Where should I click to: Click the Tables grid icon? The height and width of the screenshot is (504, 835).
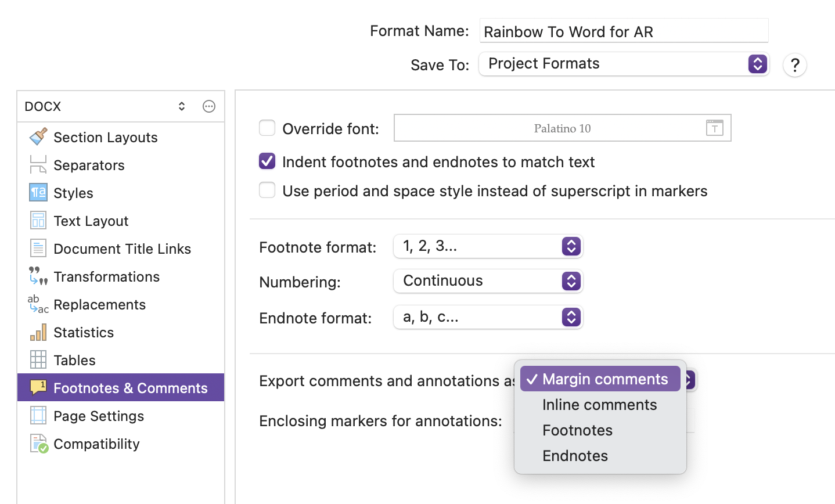tap(38, 360)
